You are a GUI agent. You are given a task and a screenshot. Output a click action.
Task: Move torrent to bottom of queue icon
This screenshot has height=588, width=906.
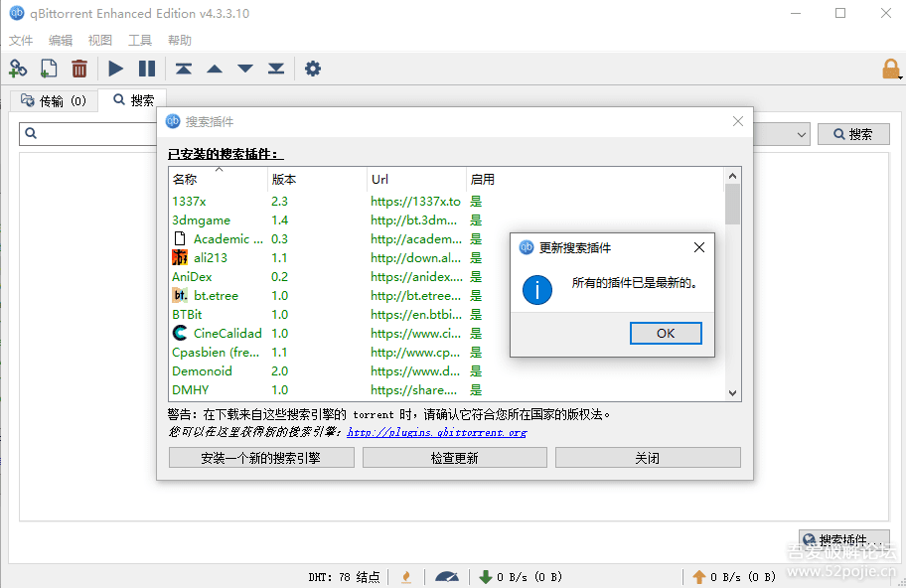[276, 69]
